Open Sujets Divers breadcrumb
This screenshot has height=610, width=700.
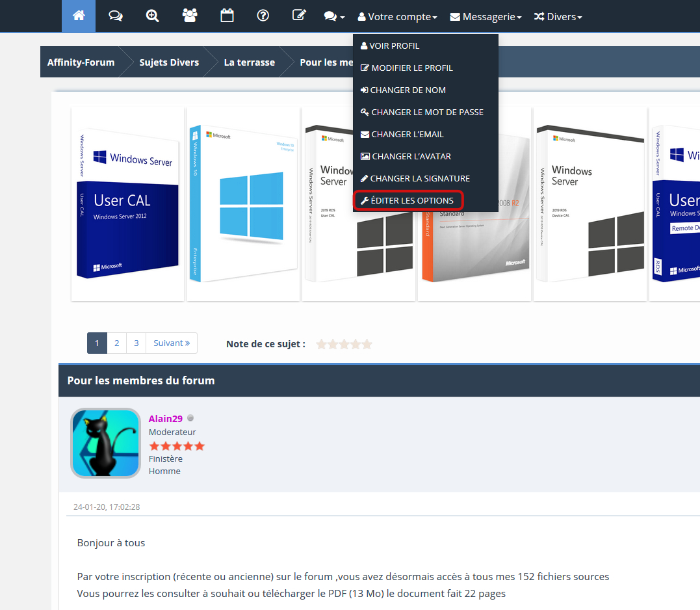[x=169, y=62]
